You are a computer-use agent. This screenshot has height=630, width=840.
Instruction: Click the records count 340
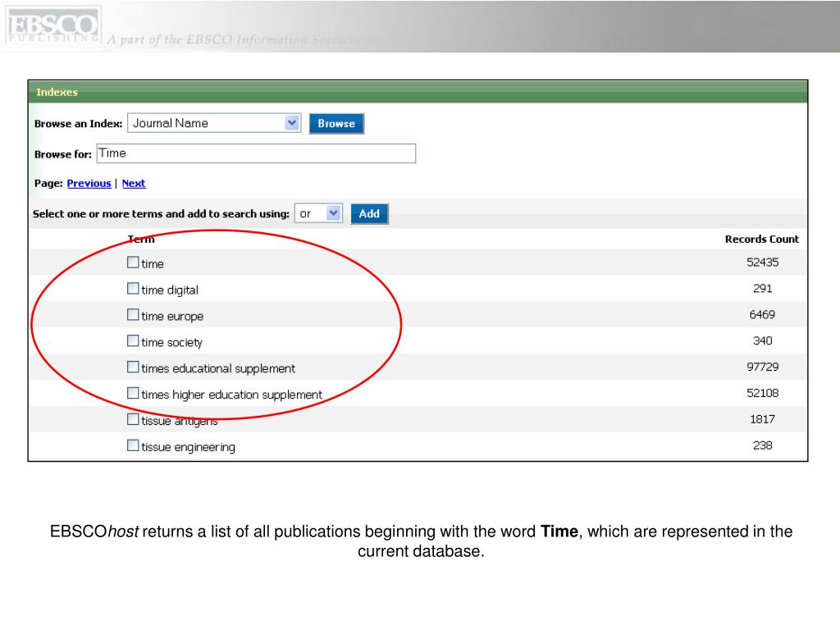(x=762, y=341)
